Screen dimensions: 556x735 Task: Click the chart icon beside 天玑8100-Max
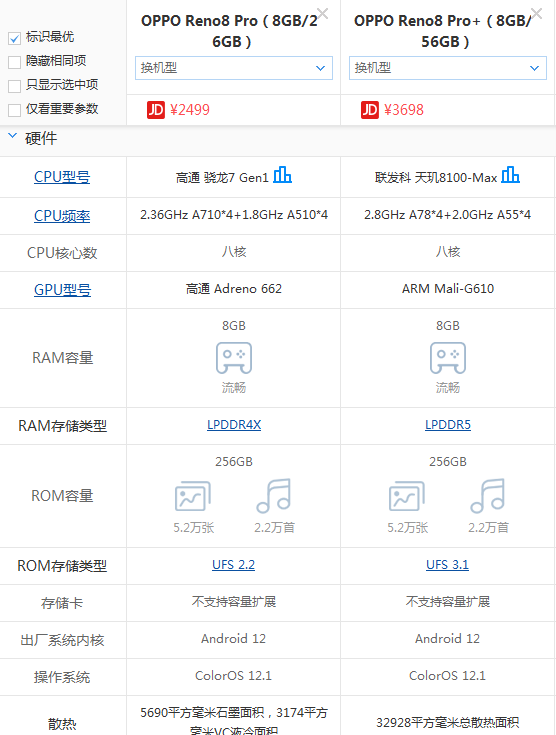pos(510,175)
